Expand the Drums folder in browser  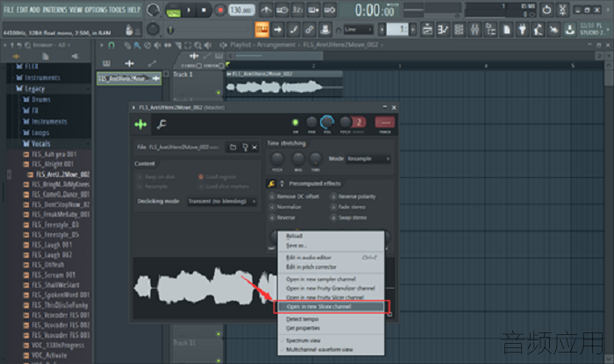coord(40,100)
